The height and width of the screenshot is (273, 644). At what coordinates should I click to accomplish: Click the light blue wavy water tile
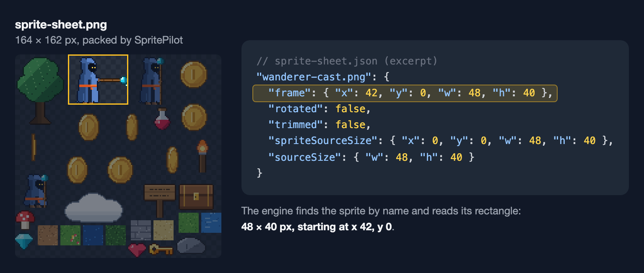point(211,223)
